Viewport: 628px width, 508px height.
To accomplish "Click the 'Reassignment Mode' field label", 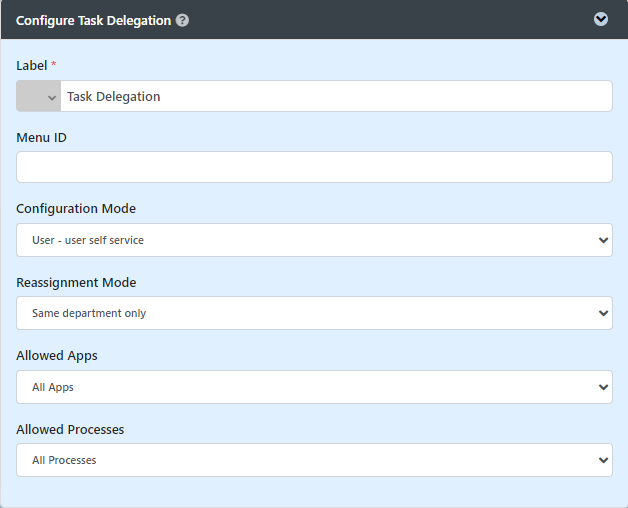I will click(x=76, y=282).
